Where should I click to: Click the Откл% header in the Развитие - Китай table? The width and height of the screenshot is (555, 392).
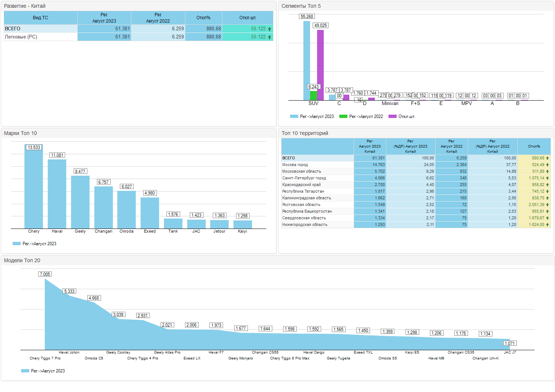point(203,18)
